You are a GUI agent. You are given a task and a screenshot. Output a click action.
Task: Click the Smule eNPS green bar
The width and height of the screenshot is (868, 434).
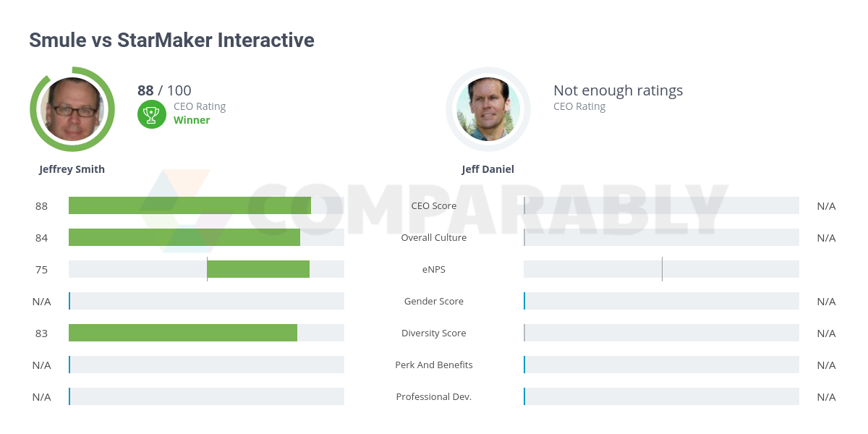(258, 269)
